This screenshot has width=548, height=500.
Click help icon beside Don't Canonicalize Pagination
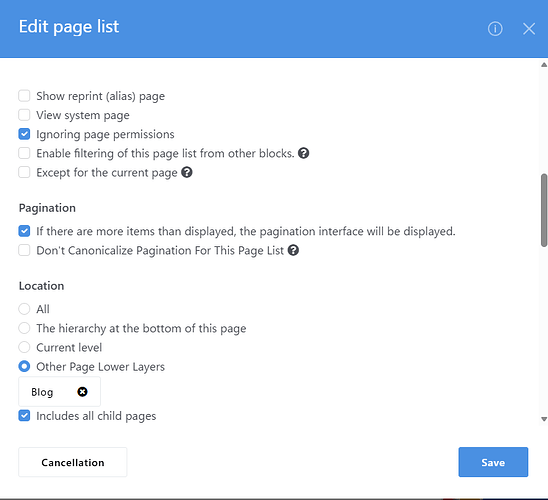point(293,250)
